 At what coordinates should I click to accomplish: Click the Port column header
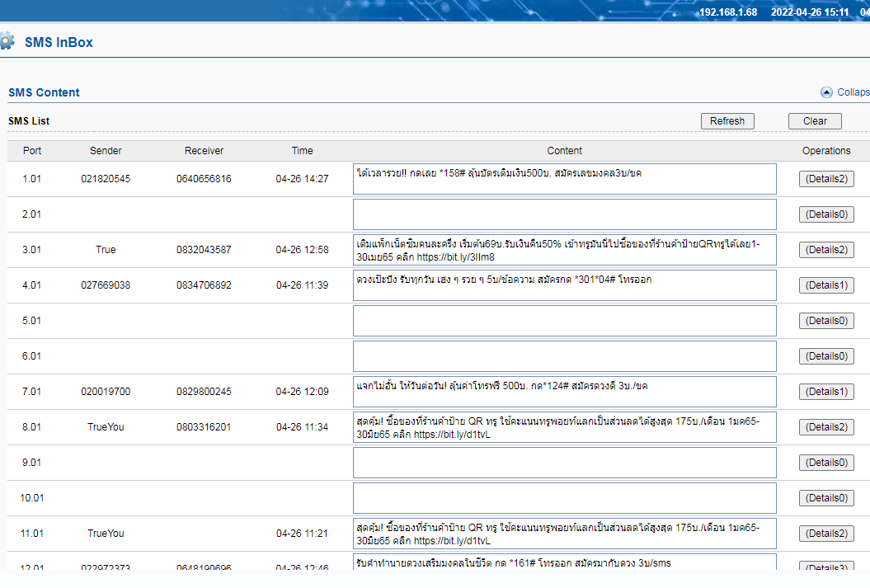32,151
